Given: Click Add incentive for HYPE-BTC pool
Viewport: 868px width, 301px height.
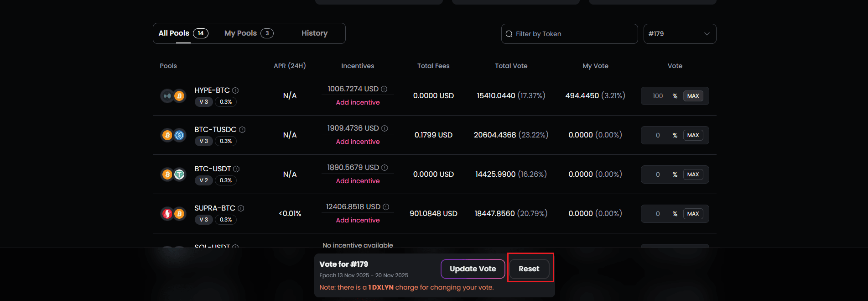Looking at the screenshot, I should [358, 102].
